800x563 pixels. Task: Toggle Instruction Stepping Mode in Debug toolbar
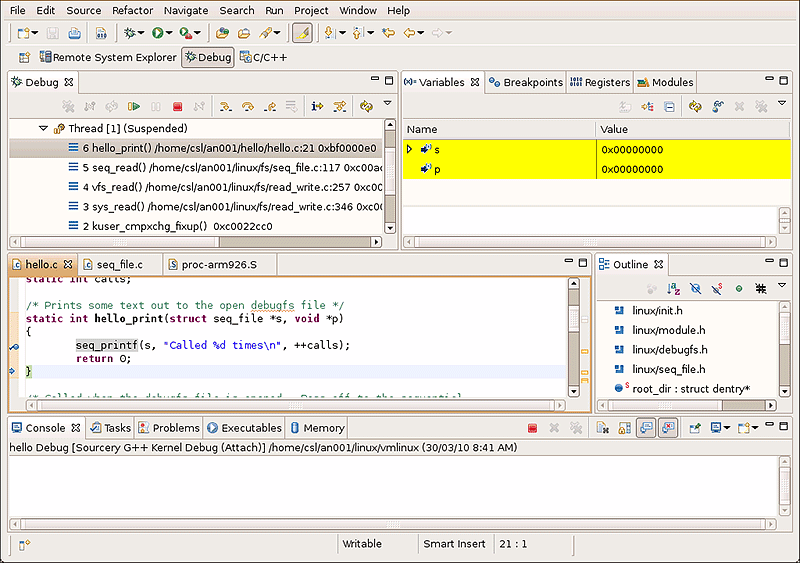pyautogui.click(x=317, y=106)
